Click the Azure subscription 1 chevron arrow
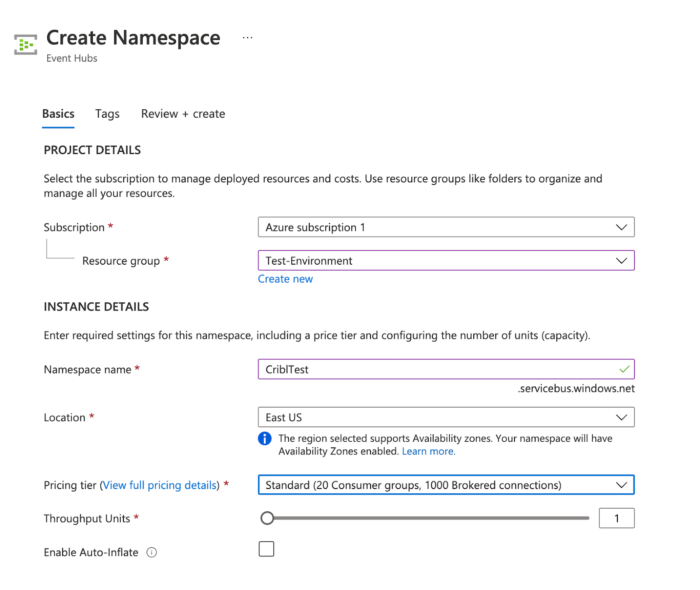 click(x=622, y=227)
